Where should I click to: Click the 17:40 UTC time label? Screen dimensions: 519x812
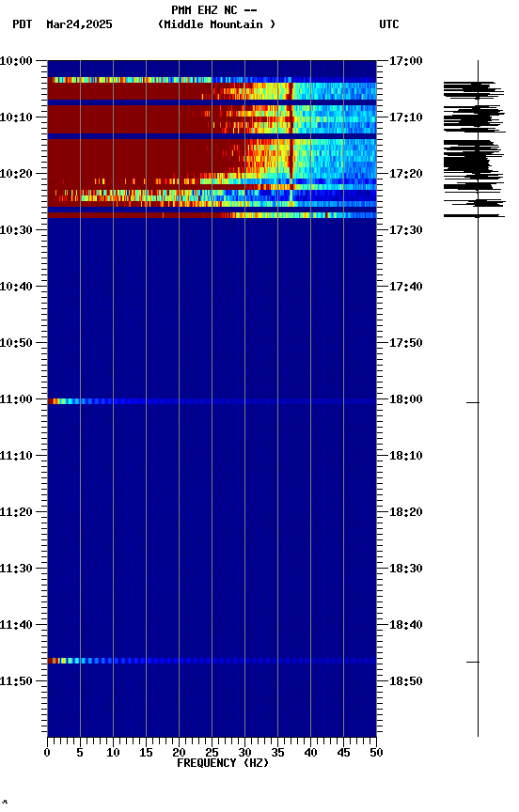[x=406, y=287]
